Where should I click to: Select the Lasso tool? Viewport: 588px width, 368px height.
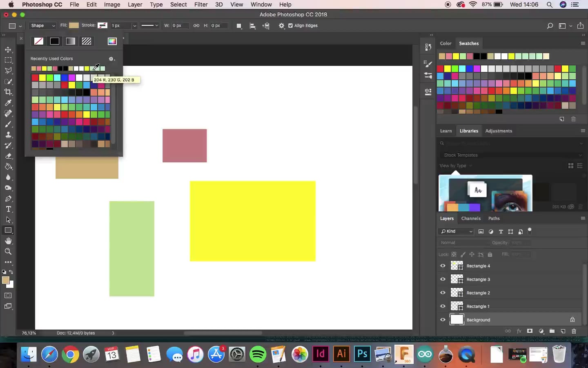[8, 71]
